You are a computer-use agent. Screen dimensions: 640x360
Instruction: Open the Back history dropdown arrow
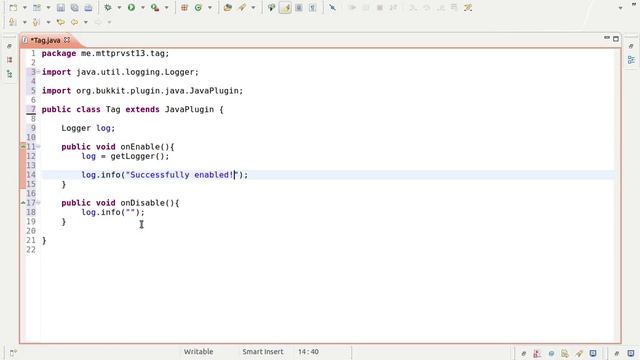pyautogui.click(x=86, y=22)
